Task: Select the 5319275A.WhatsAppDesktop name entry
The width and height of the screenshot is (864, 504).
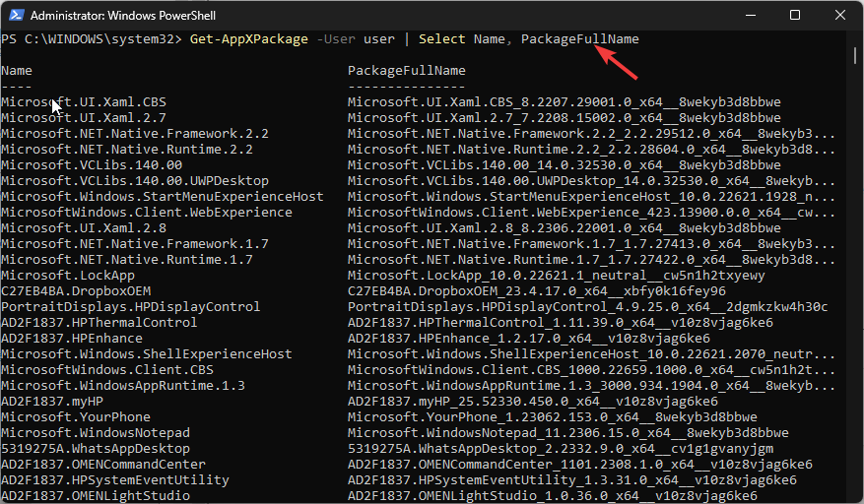Action: (x=96, y=448)
